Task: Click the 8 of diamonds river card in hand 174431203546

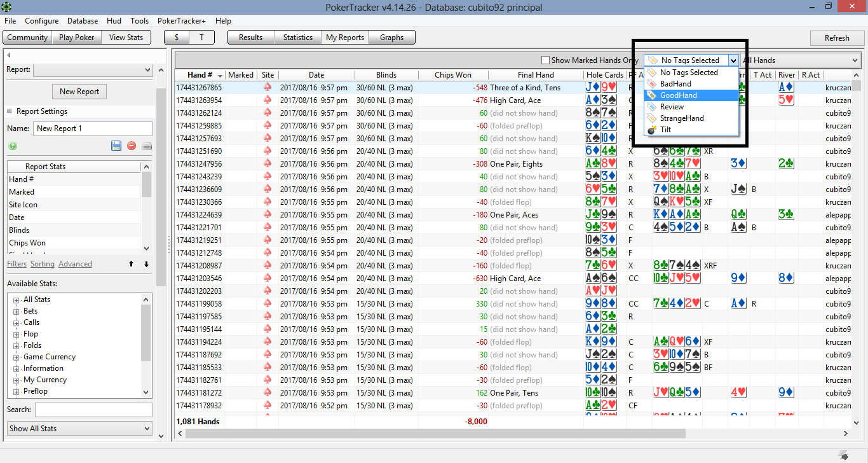Action: click(786, 278)
